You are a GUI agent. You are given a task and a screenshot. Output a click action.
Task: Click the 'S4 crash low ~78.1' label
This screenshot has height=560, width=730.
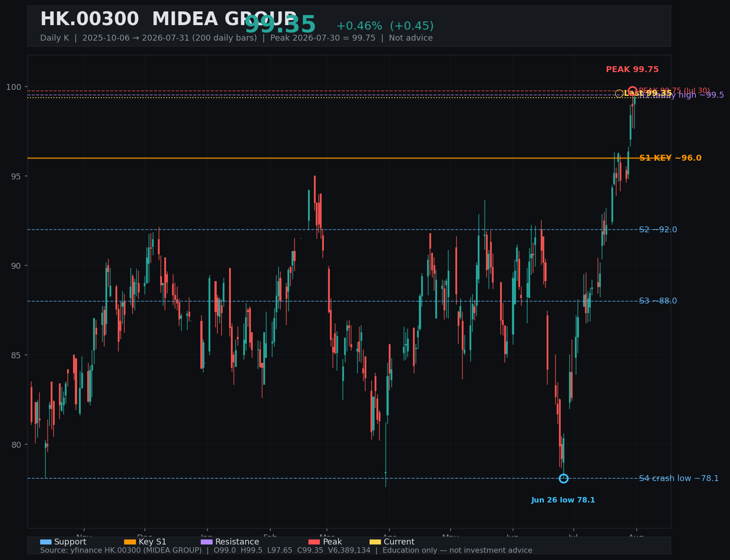coord(679,478)
